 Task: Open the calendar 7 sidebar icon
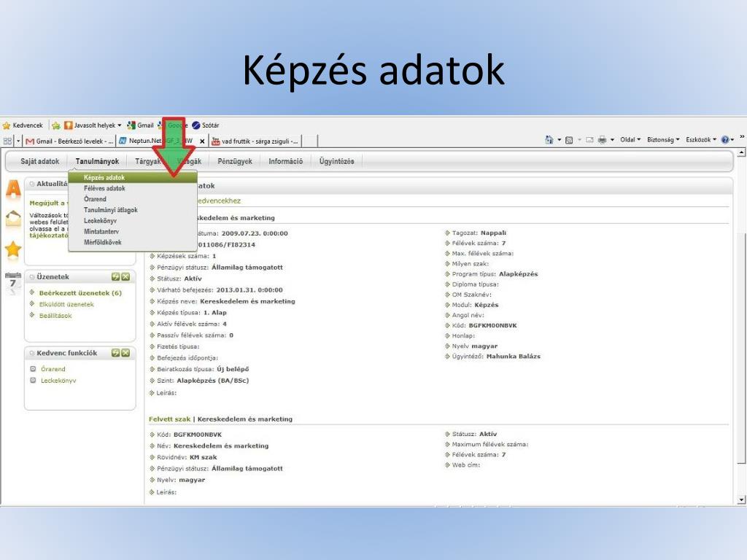13,281
